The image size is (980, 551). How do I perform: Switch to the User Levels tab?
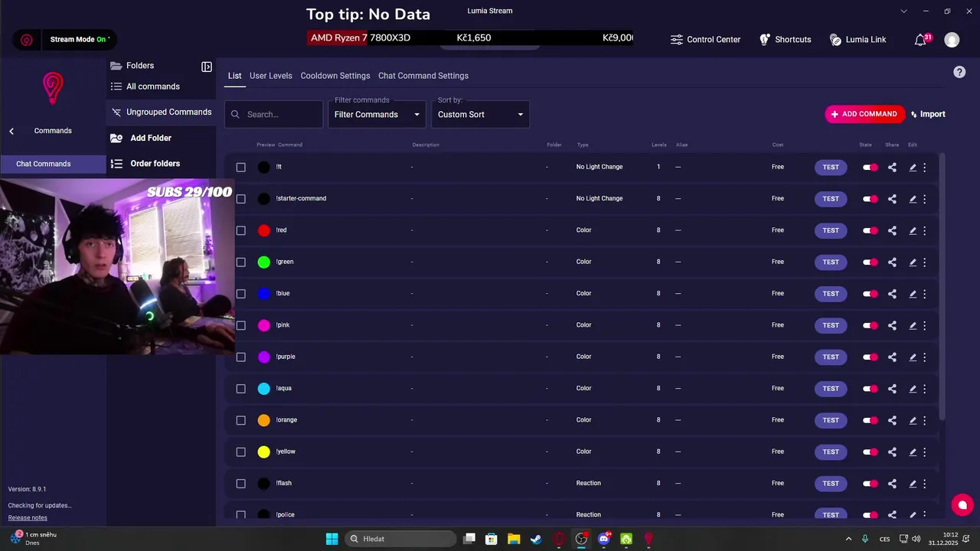tap(271, 76)
